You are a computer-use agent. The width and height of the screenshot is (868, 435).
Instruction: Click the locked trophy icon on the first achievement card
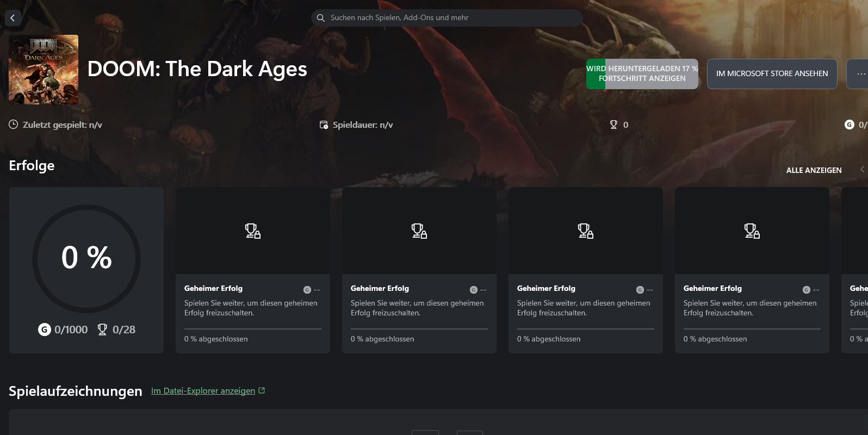coord(253,231)
